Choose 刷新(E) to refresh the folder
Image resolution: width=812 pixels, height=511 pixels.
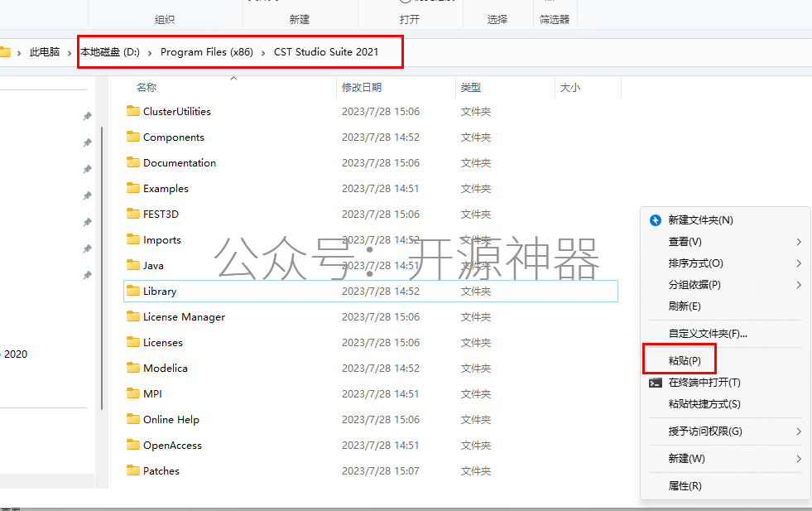point(726,306)
